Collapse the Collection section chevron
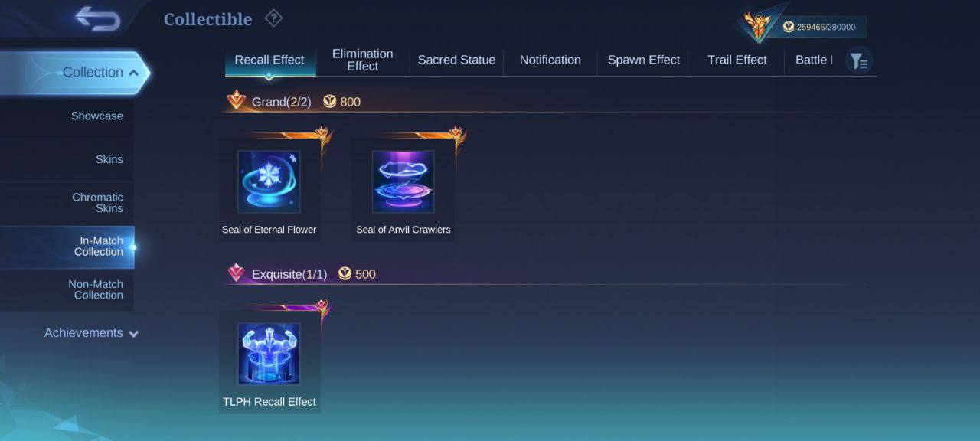 [x=133, y=73]
